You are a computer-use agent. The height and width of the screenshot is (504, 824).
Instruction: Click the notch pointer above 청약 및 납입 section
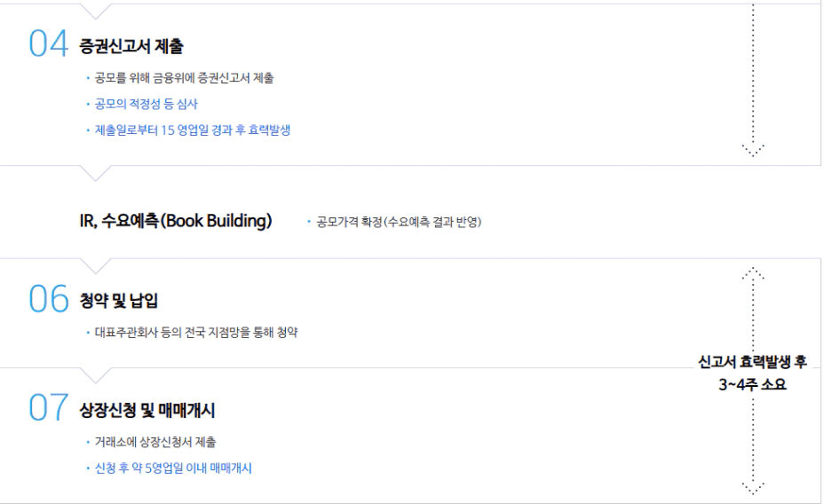97,265
